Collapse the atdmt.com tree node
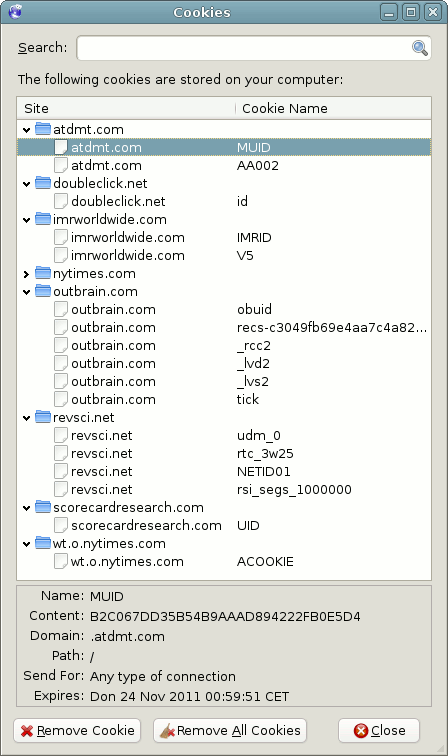 [27, 130]
